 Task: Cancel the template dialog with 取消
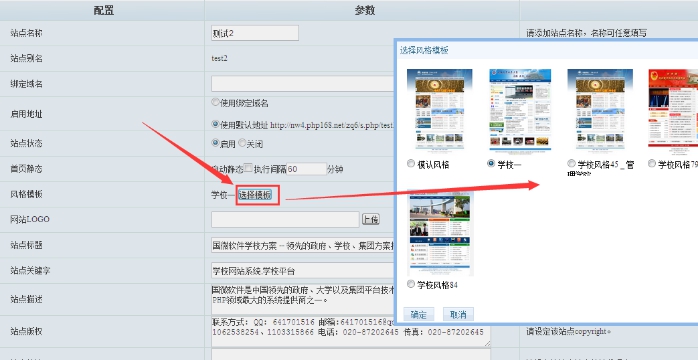[x=458, y=314]
